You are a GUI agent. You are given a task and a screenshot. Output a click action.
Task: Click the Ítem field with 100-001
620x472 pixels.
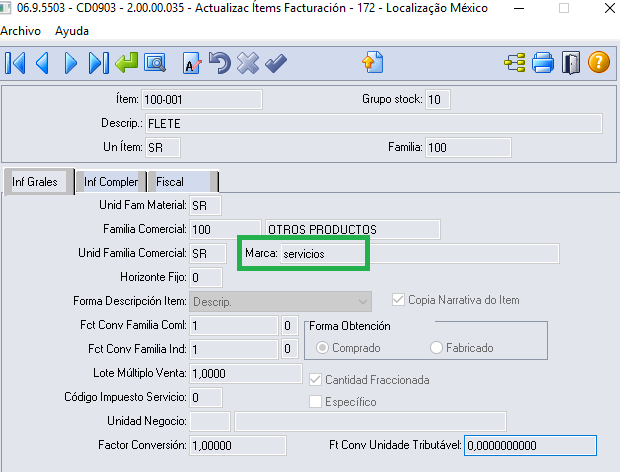[202, 99]
